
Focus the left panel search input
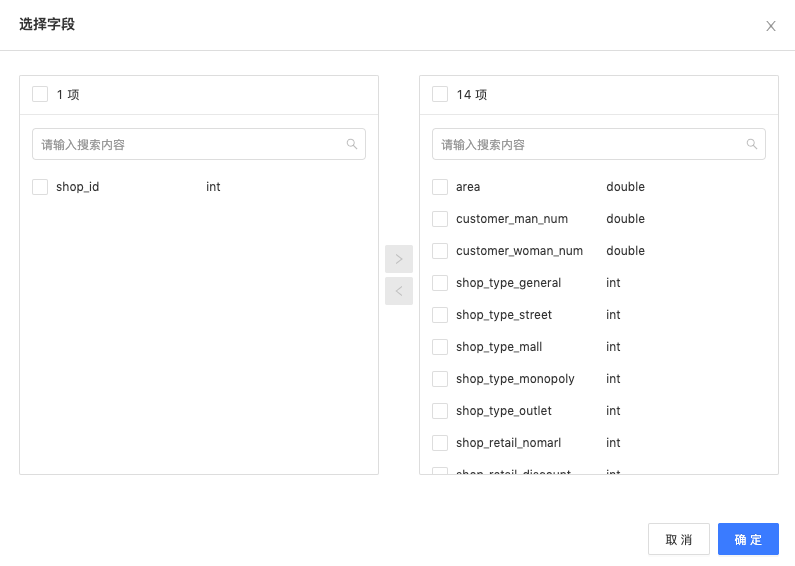click(199, 144)
